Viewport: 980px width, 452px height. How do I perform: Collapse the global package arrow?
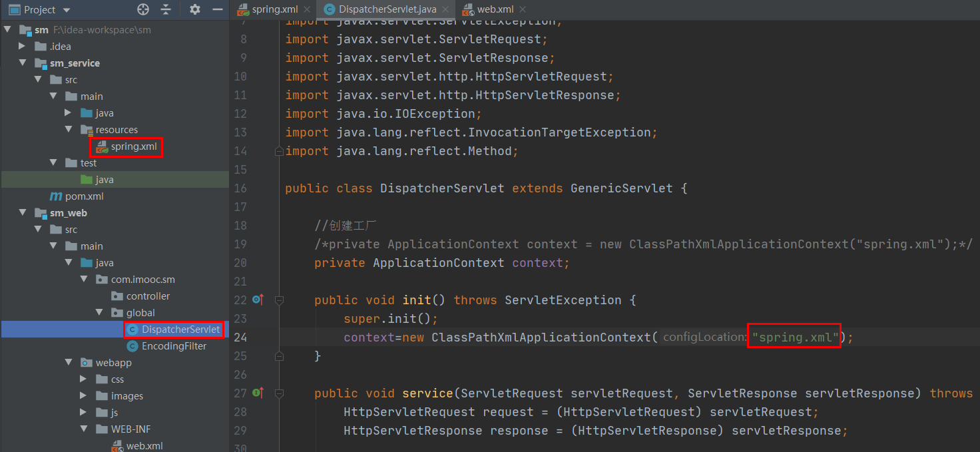(99, 313)
